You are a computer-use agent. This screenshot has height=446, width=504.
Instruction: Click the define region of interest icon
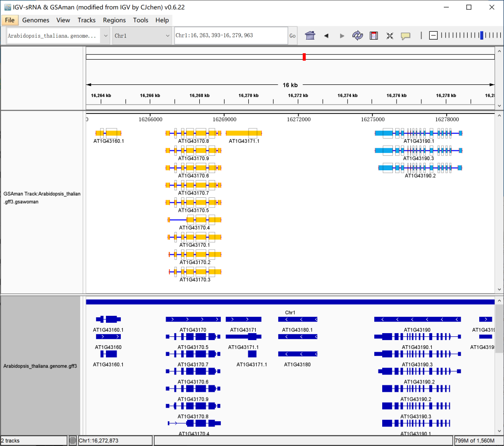click(374, 36)
